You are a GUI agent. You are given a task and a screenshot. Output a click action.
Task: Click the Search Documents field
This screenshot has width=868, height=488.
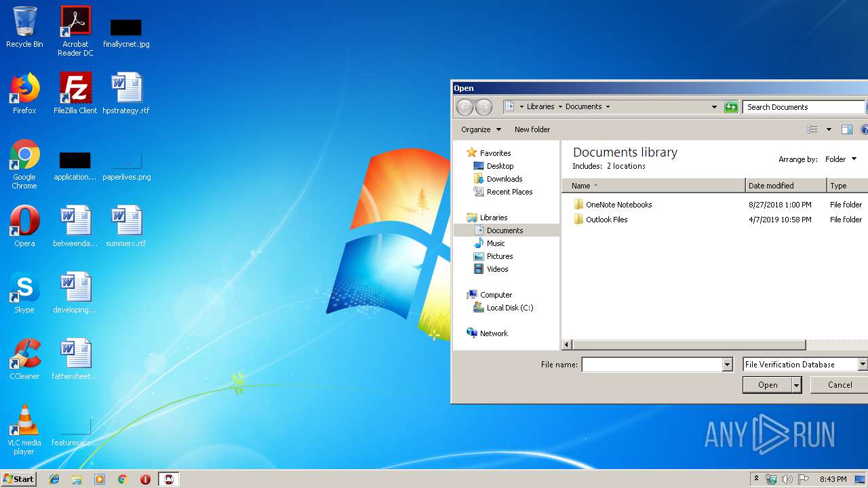(804, 107)
